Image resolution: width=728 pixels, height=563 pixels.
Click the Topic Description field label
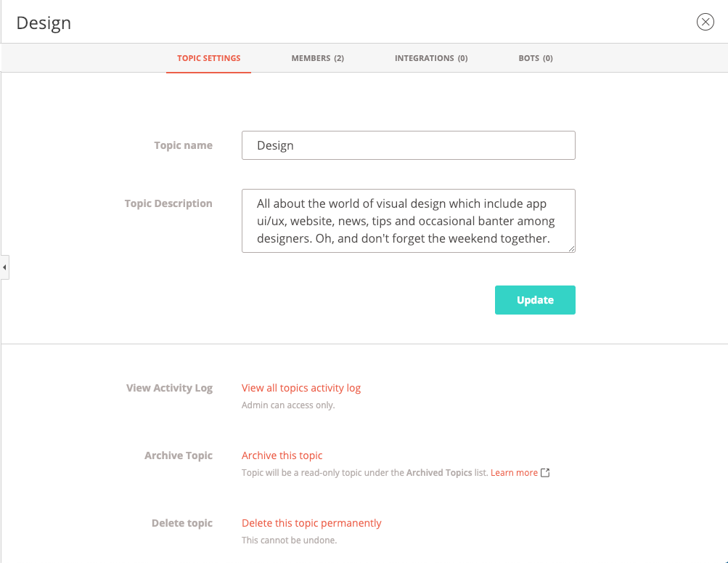[x=168, y=203]
